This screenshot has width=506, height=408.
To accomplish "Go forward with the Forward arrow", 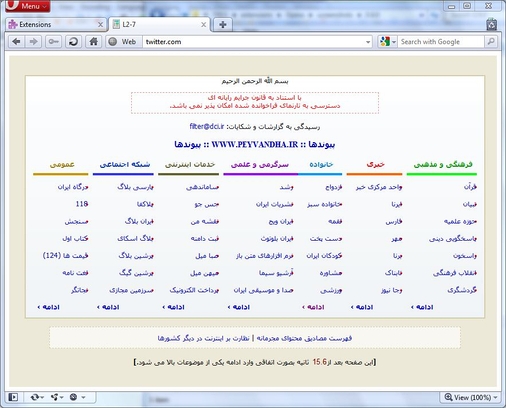I will (33, 42).
